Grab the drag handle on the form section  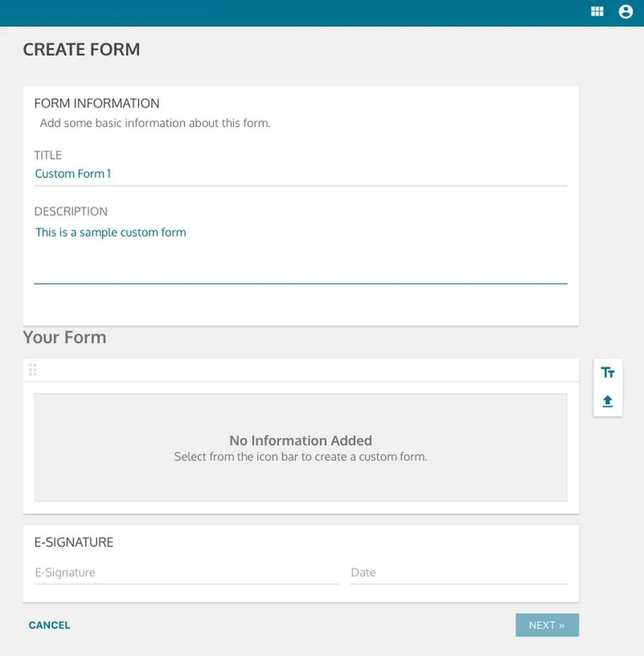point(33,370)
